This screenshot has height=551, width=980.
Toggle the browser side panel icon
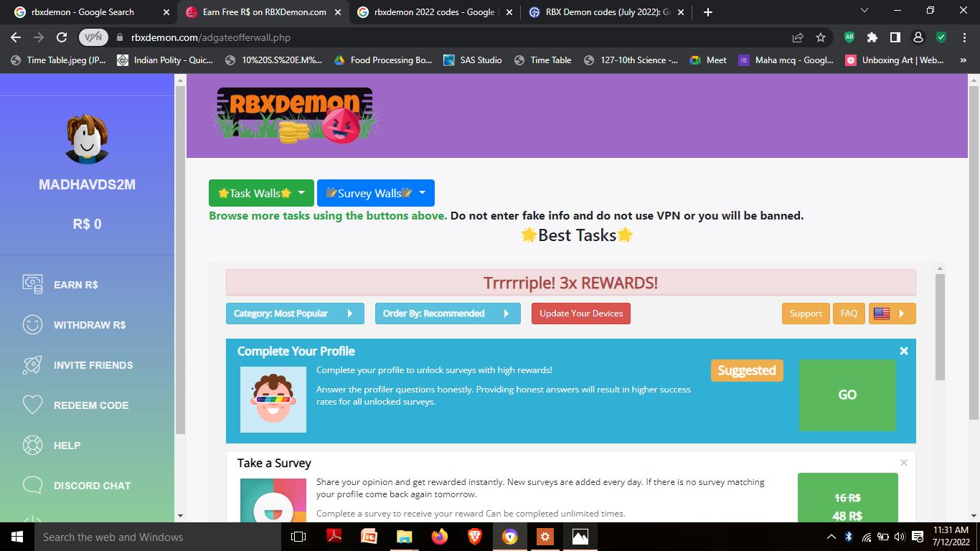[x=895, y=37]
